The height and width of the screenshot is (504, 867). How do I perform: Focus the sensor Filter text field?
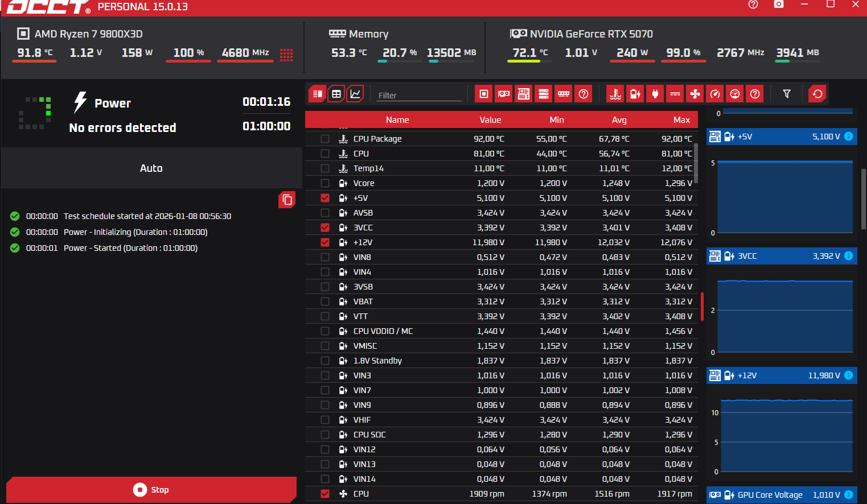(x=418, y=95)
